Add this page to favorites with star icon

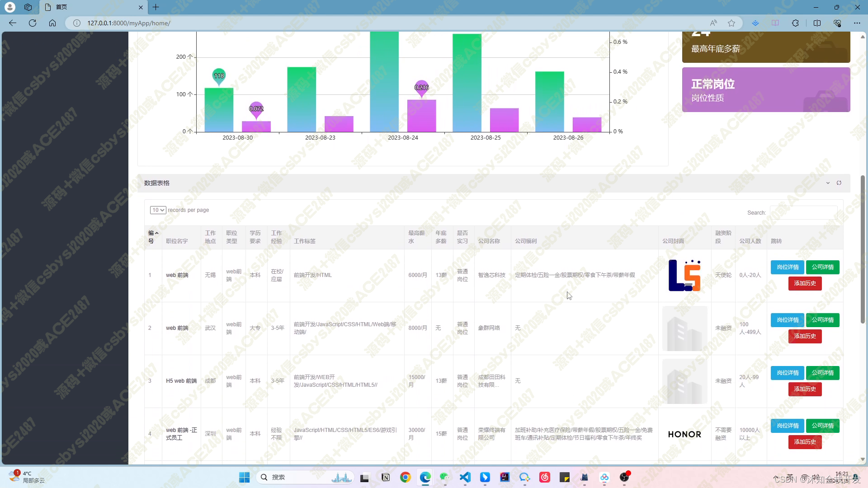(x=731, y=23)
